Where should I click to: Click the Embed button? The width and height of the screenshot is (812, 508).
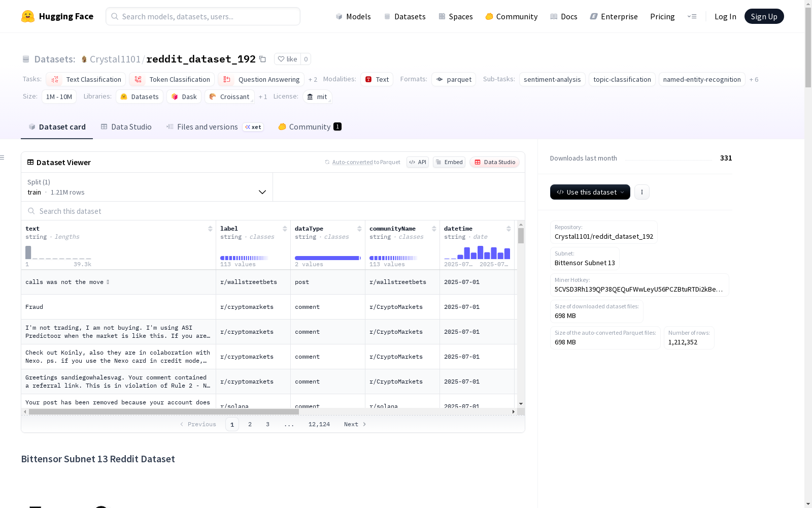(449, 162)
